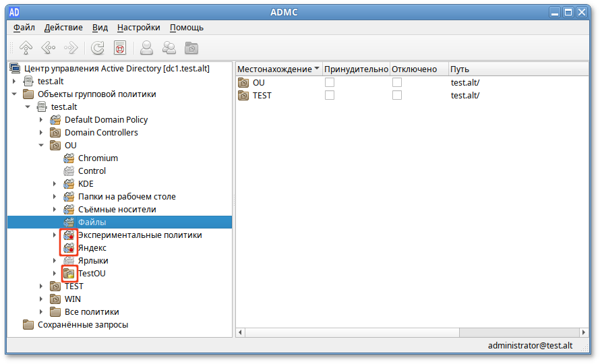Click the navigate up toolbar icon

(x=26, y=48)
